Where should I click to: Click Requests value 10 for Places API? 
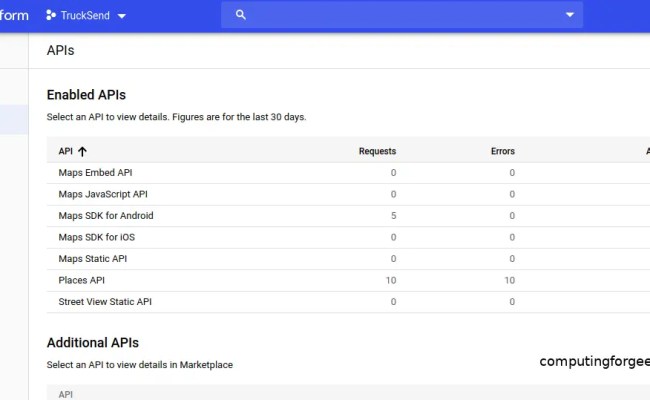point(391,281)
